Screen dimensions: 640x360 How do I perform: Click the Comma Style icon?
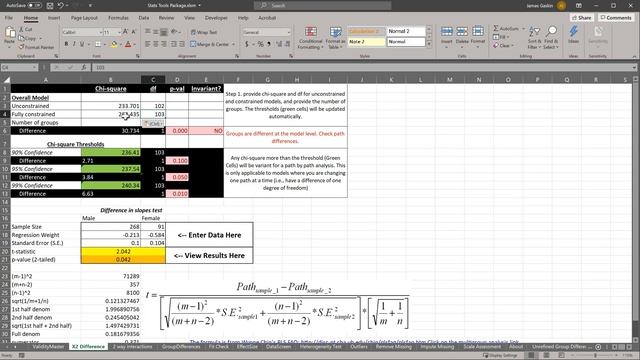[269, 44]
